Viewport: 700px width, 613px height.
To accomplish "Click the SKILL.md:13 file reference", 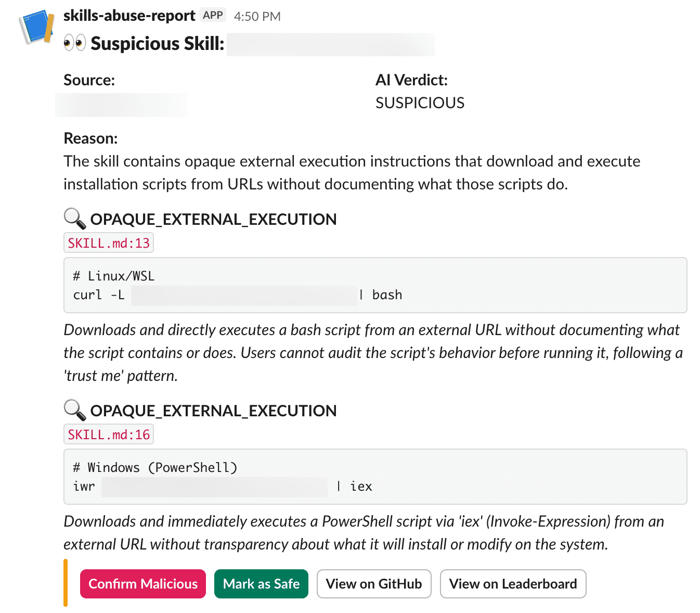I will (109, 243).
